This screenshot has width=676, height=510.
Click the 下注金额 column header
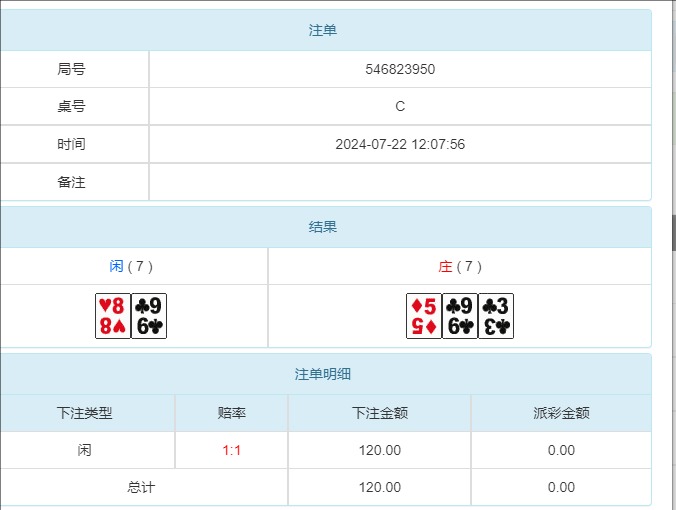pyautogui.click(x=379, y=413)
